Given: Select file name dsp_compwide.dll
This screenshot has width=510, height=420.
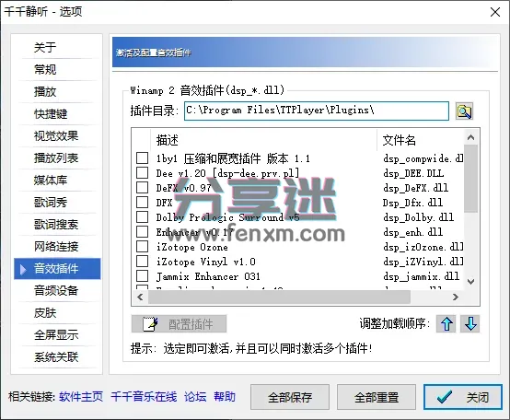Looking at the screenshot, I should pyautogui.click(x=423, y=158).
